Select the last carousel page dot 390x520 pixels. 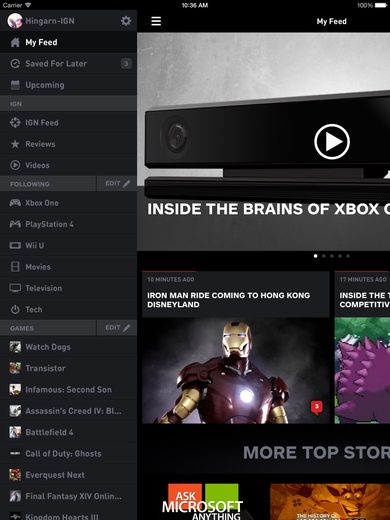click(348, 256)
